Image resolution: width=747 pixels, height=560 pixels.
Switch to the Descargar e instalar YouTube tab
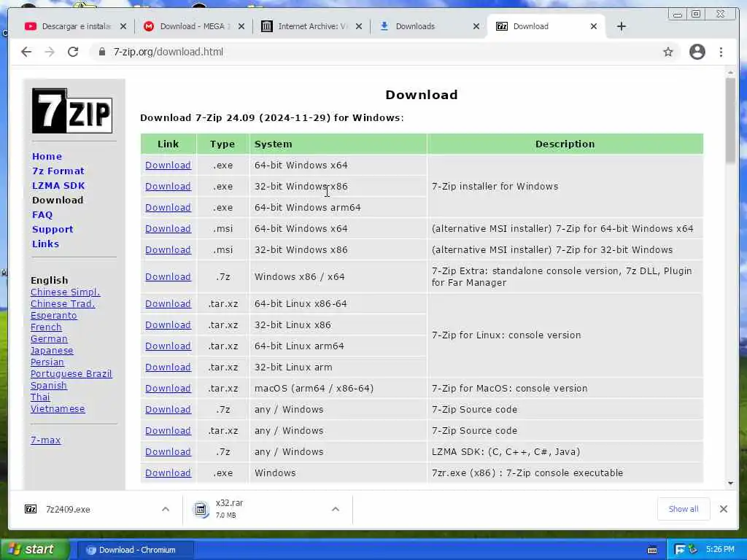point(75,26)
